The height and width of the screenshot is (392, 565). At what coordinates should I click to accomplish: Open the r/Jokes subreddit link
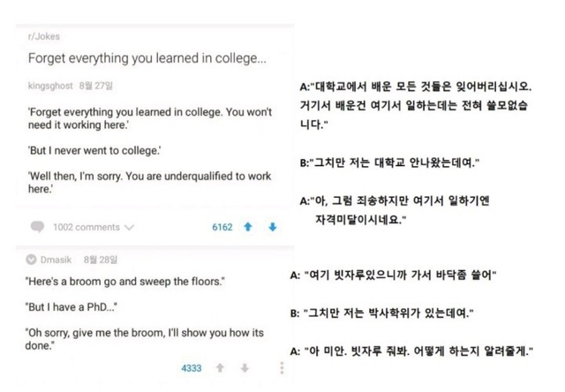(x=43, y=36)
